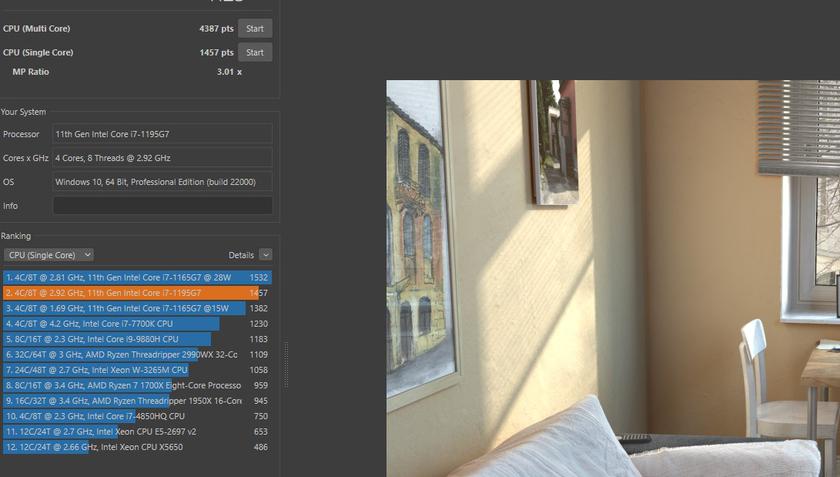Click the Threadripper 2990WX ranking entry
This screenshot has height=477, width=840.
point(136,355)
